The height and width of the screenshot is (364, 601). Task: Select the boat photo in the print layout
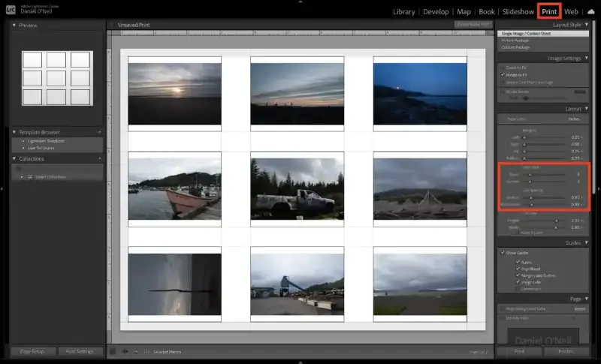(x=174, y=189)
